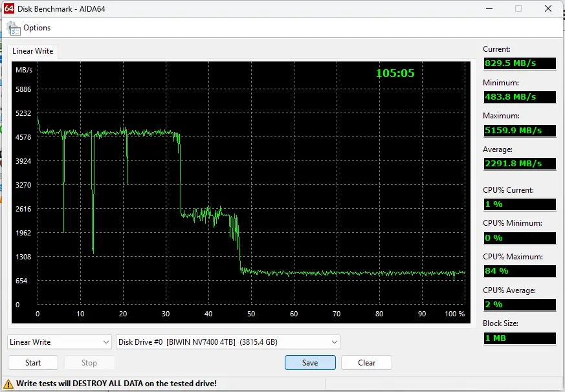Click the Average speed field 2291.8 MB/s

pyautogui.click(x=519, y=164)
